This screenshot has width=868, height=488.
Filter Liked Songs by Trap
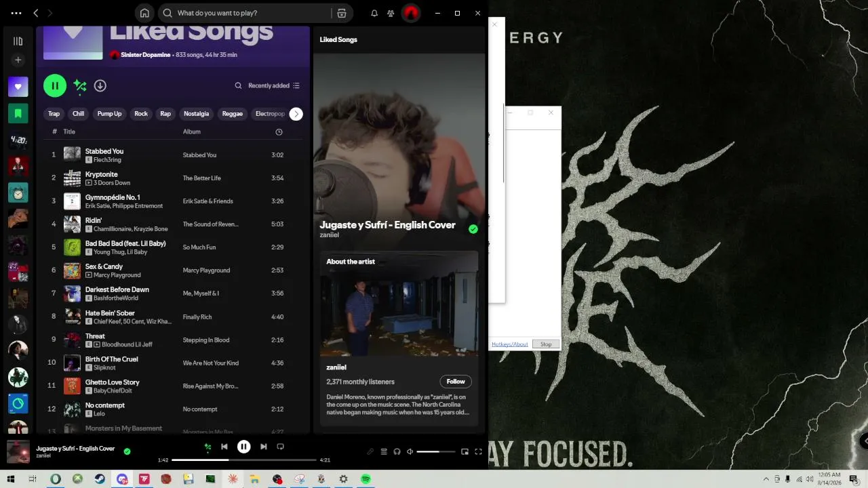[x=54, y=114]
